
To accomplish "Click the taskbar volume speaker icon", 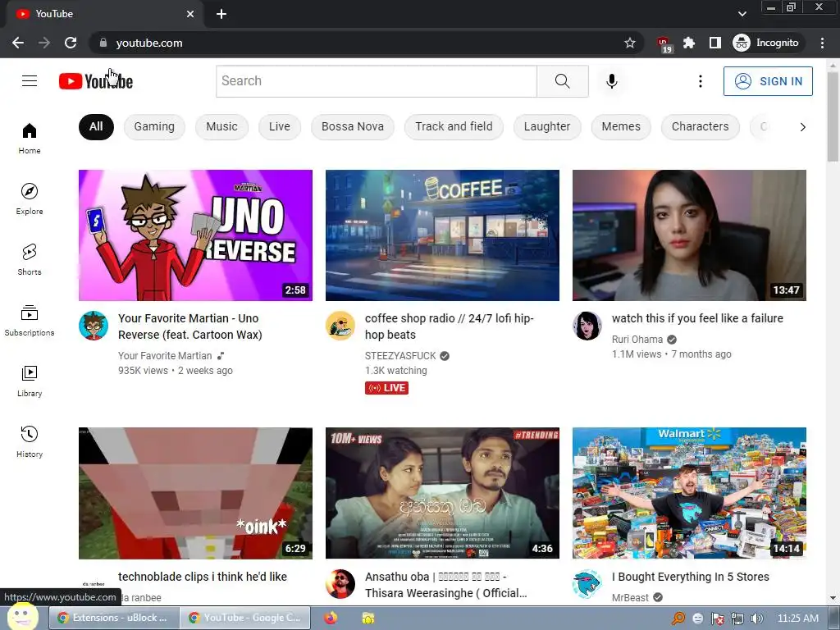I will click(x=756, y=619).
